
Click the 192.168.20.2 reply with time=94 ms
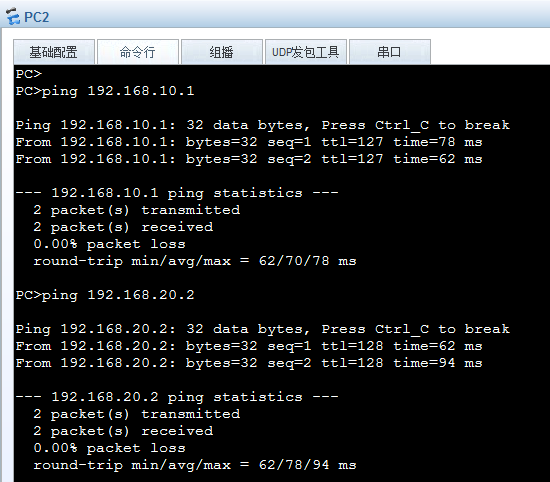[x=249, y=363]
